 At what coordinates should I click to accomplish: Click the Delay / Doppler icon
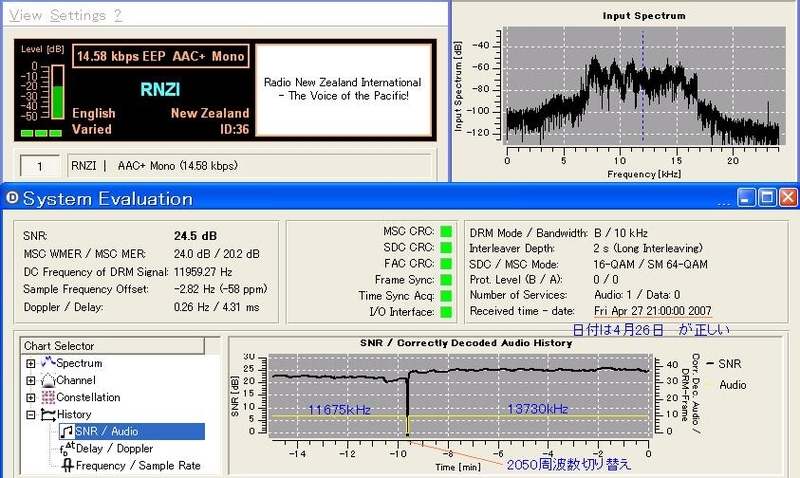click(x=67, y=448)
